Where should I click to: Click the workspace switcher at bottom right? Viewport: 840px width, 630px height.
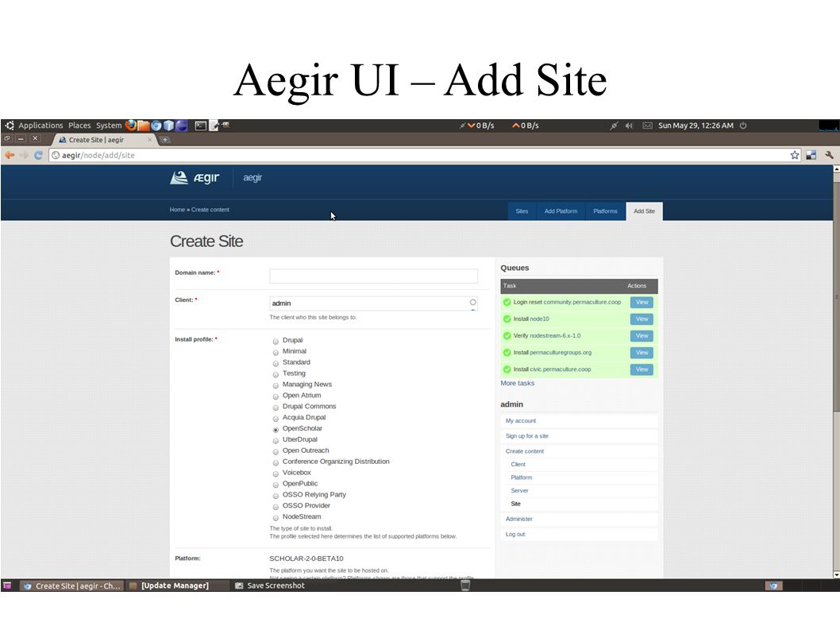pyautogui.click(x=773, y=586)
